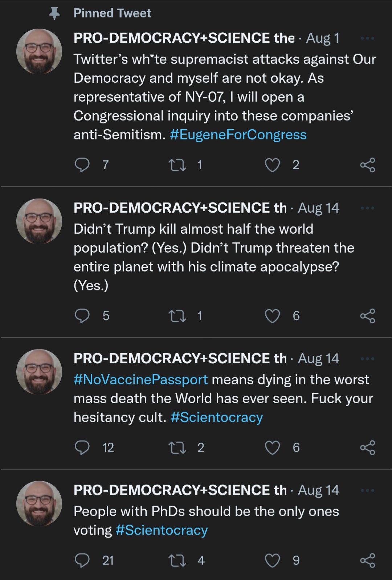Open more options on NoVaccinePassport tweet
The width and height of the screenshot is (392, 580).
tap(367, 359)
